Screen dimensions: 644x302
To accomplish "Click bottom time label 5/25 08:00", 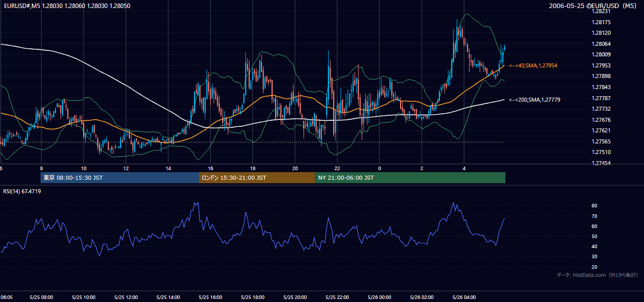I will coord(41,297).
